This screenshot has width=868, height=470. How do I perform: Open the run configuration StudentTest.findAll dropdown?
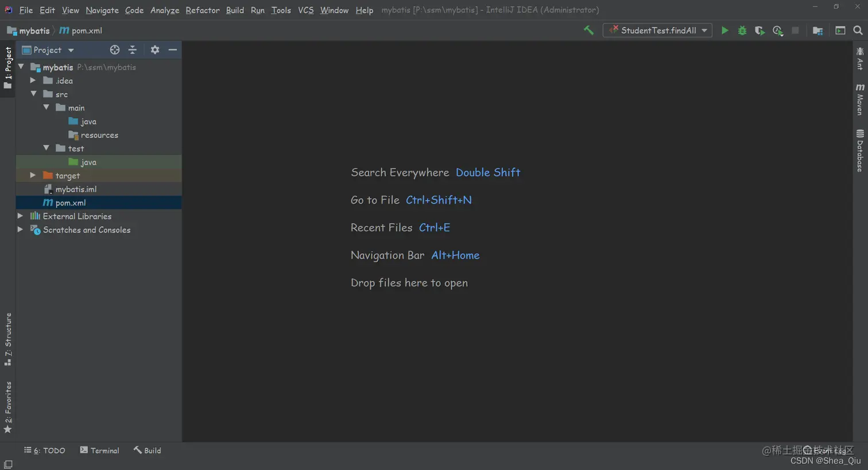point(657,30)
